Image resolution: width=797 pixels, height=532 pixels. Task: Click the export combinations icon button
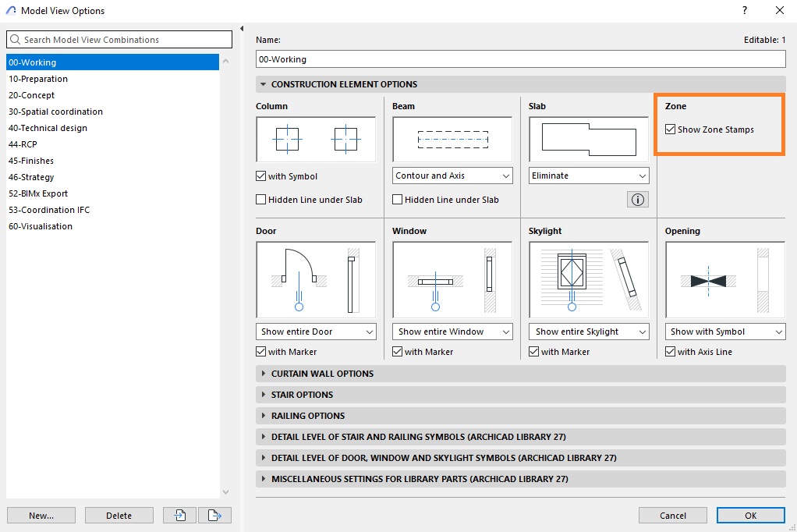214,515
